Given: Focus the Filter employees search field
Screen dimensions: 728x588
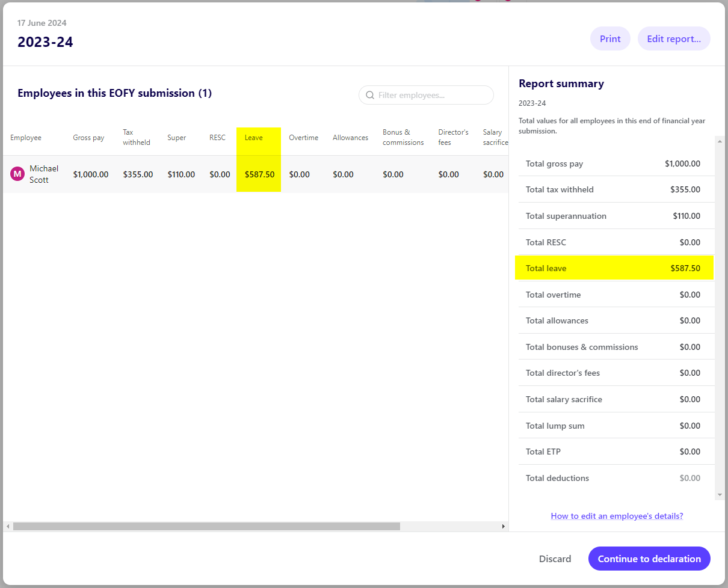Looking at the screenshot, I should (426, 95).
